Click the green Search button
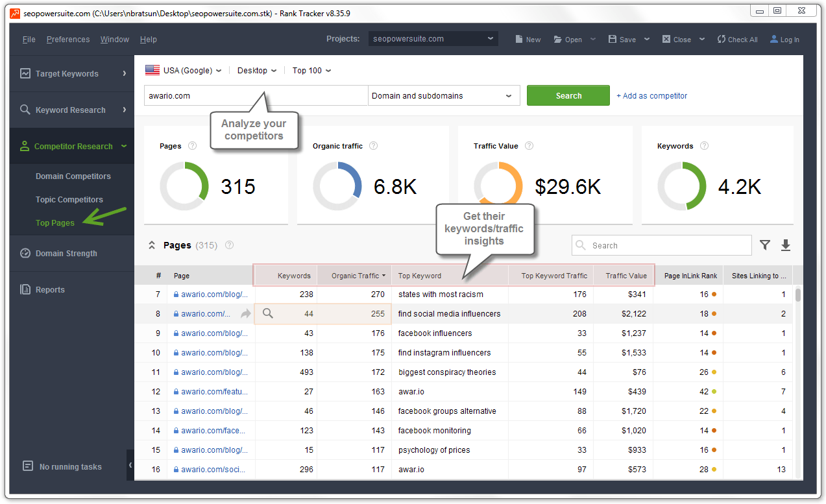 point(568,95)
